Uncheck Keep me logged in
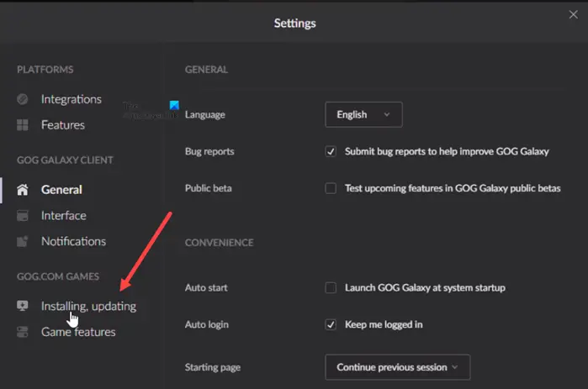 coord(331,324)
